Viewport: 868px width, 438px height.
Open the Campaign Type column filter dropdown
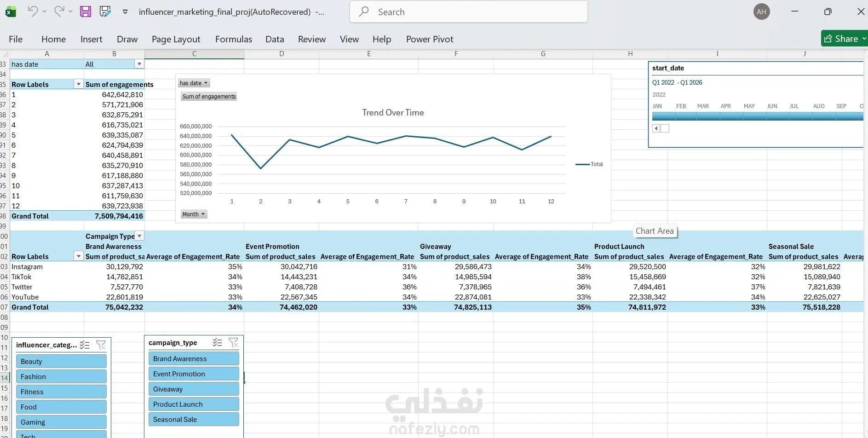click(140, 236)
